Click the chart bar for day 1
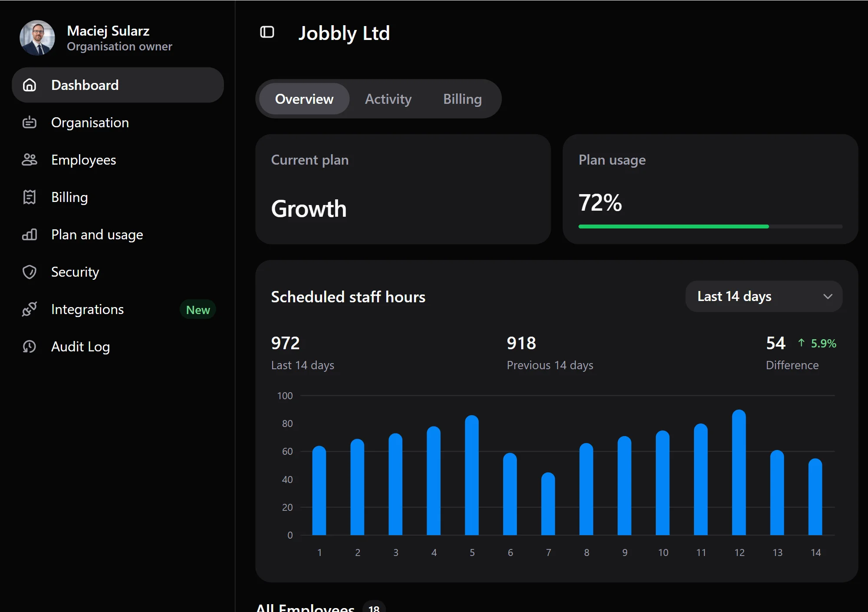 pos(319,490)
